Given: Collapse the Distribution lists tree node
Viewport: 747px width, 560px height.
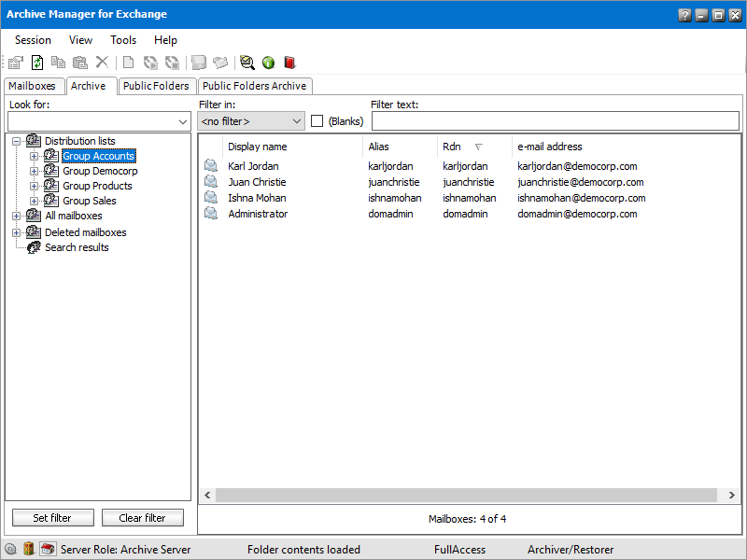Looking at the screenshot, I should tap(17, 141).
